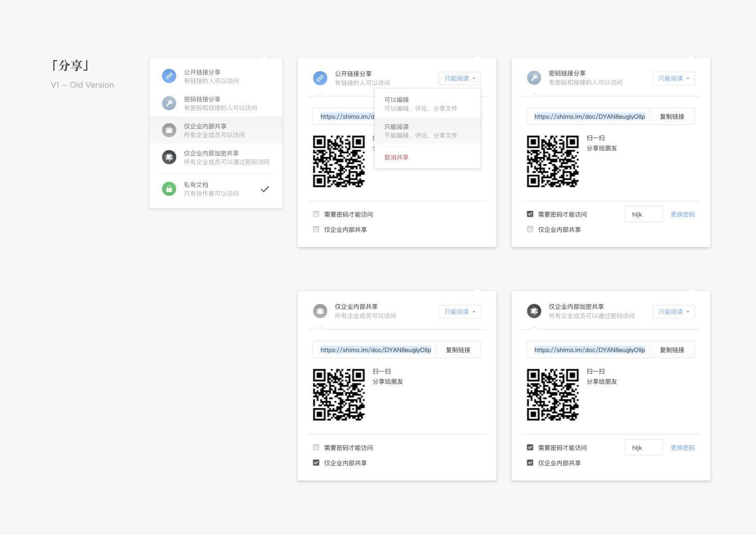Click the key icon beside 密码链接分享 in the list
This screenshot has height=535, width=756.
pyautogui.click(x=169, y=103)
